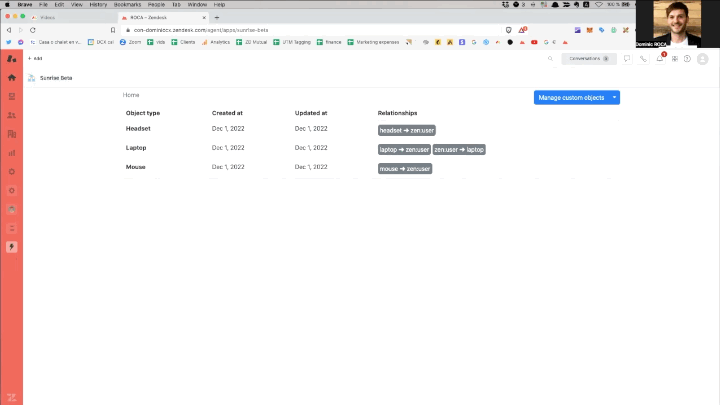This screenshot has width=720, height=405.
Task: Open the Bookmarks menu in menu bar
Action: [127, 4]
